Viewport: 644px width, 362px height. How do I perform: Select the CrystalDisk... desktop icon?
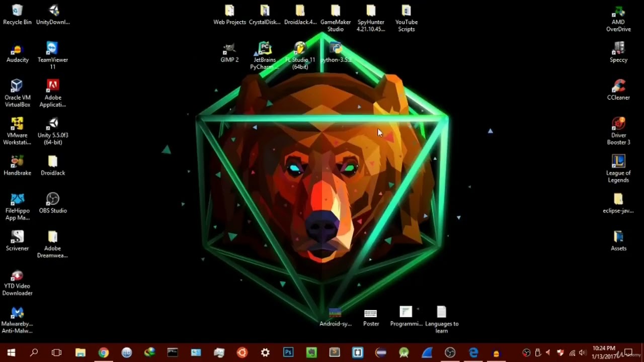[265, 15]
